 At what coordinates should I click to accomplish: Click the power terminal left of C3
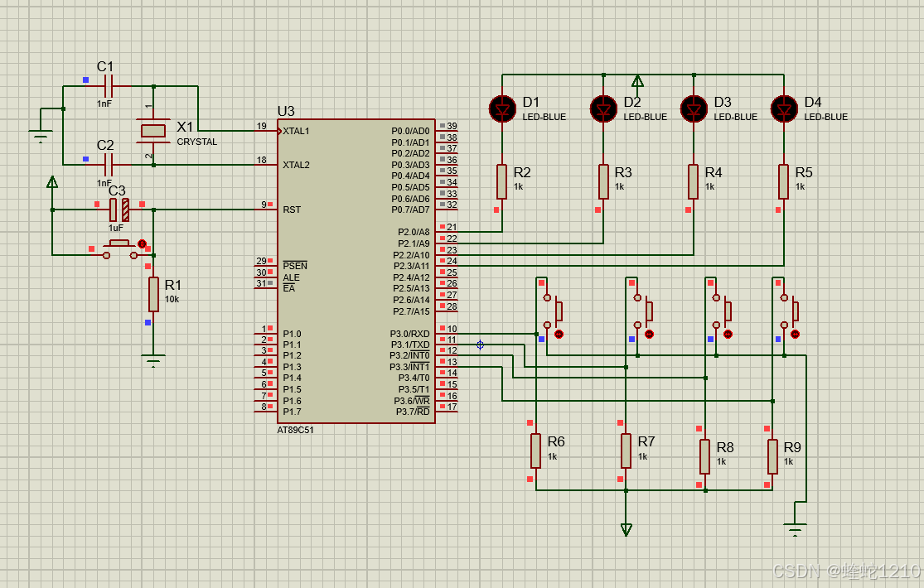pos(52,182)
